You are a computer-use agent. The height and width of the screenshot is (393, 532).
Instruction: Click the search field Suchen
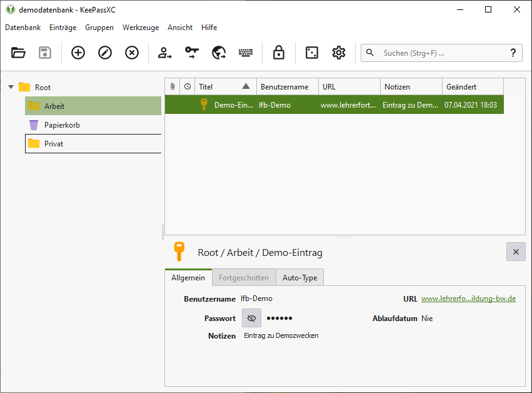click(x=441, y=53)
